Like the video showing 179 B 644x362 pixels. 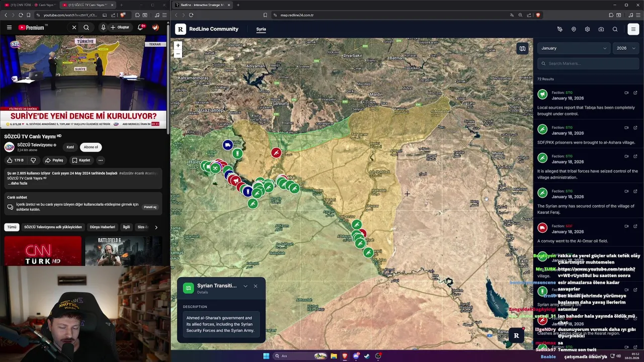[15, 160]
